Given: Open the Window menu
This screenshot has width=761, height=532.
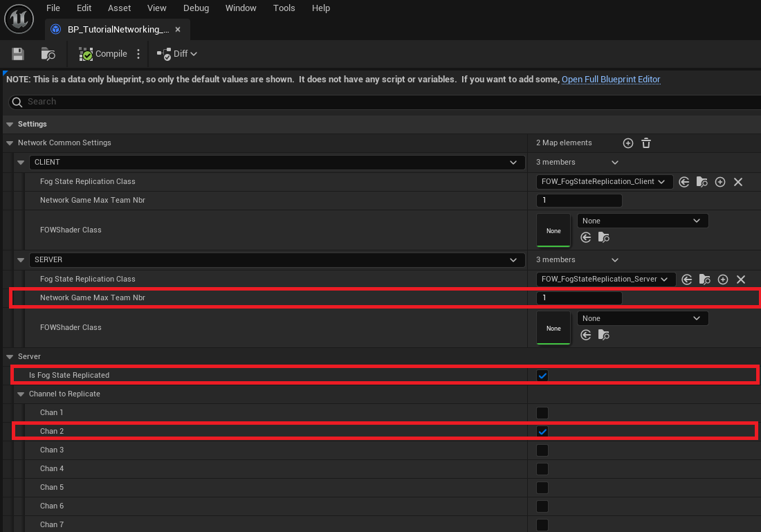Looking at the screenshot, I should point(241,8).
